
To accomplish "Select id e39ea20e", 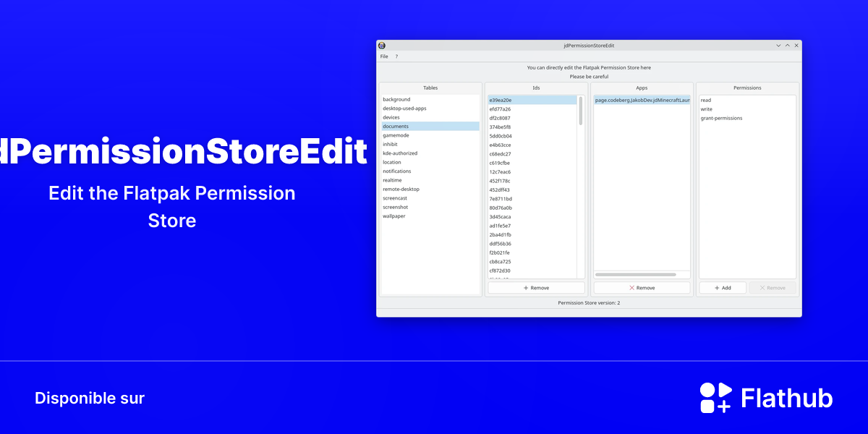I will [x=532, y=100].
